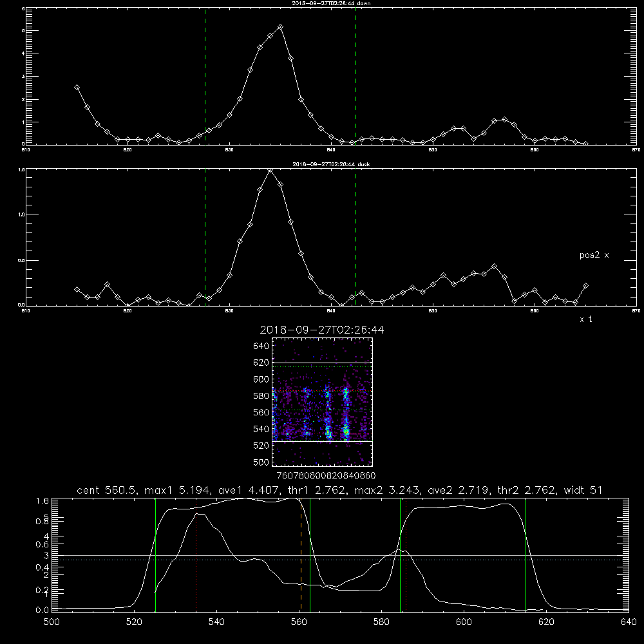Click the '520' label on bottom plot x-axis
Viewport: 644px width, 644px height.
[135, 622]
